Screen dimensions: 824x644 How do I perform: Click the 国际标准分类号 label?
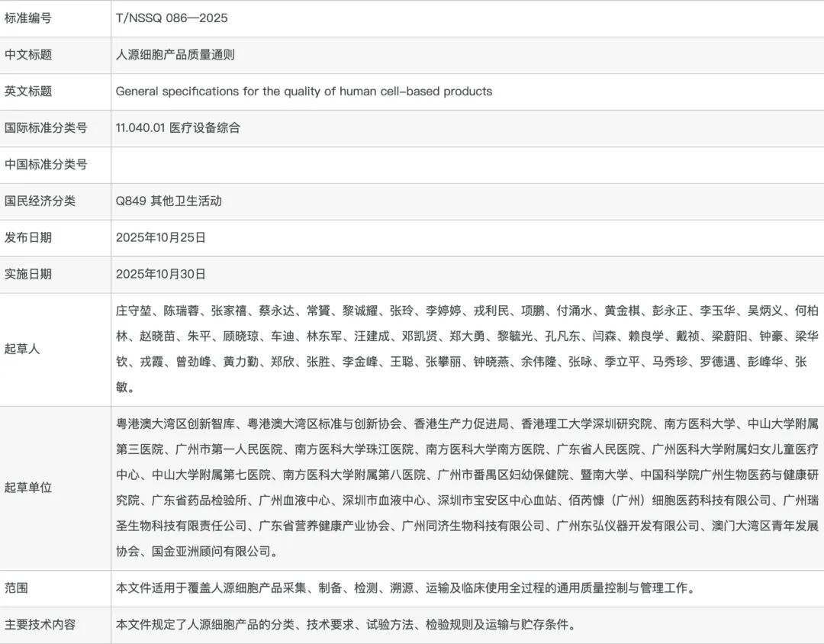coord(46,128)
